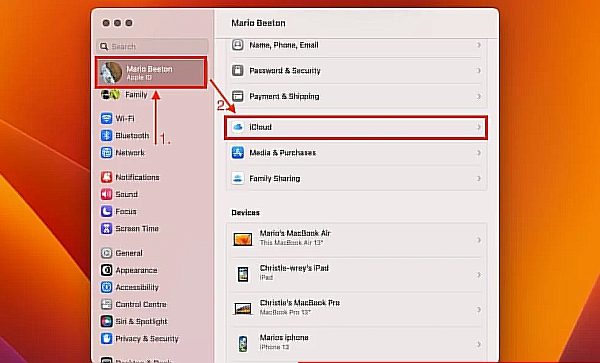Screen dimensions: 600x363
Task: Select Bluetooth label in sidebar
Action: click(132, 136)
